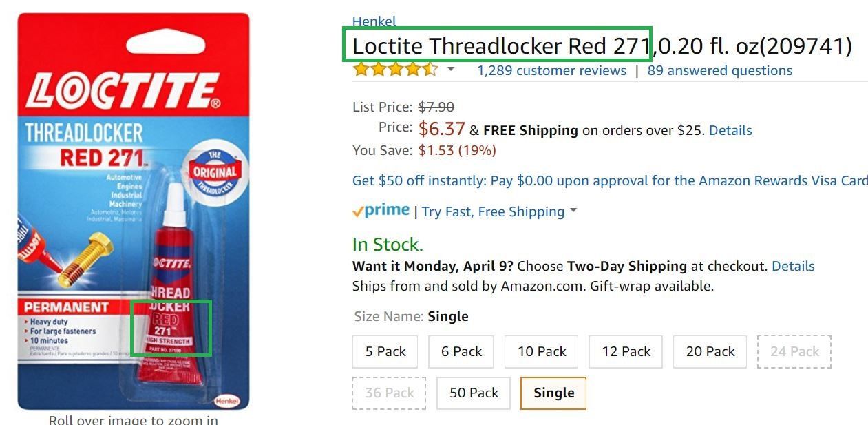Open the star rating breakdown arrow
The height and width of the screenshot is (425, 868).
[451, 70]
